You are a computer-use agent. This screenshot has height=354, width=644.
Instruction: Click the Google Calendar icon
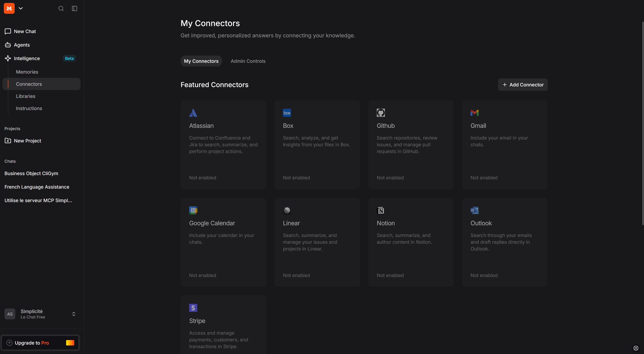coord(193,210)
